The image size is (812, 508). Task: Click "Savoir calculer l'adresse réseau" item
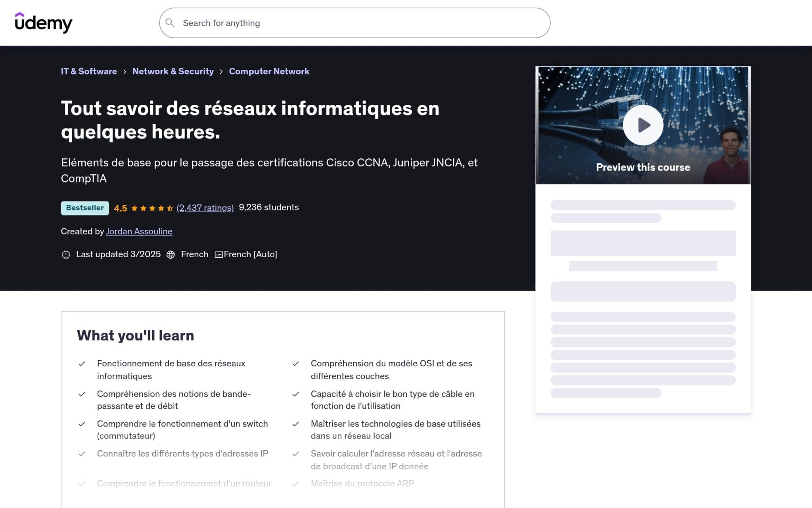396,460
